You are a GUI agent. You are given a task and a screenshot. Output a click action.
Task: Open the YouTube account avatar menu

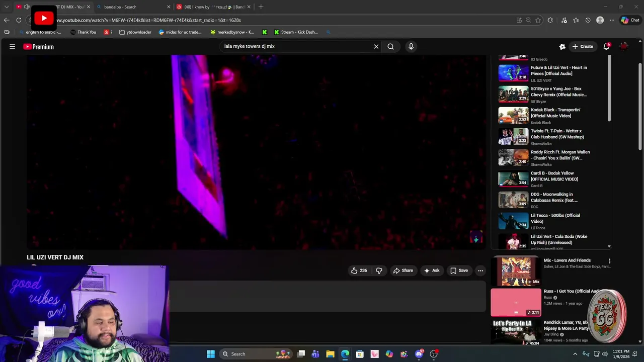[x=624, y=46]
